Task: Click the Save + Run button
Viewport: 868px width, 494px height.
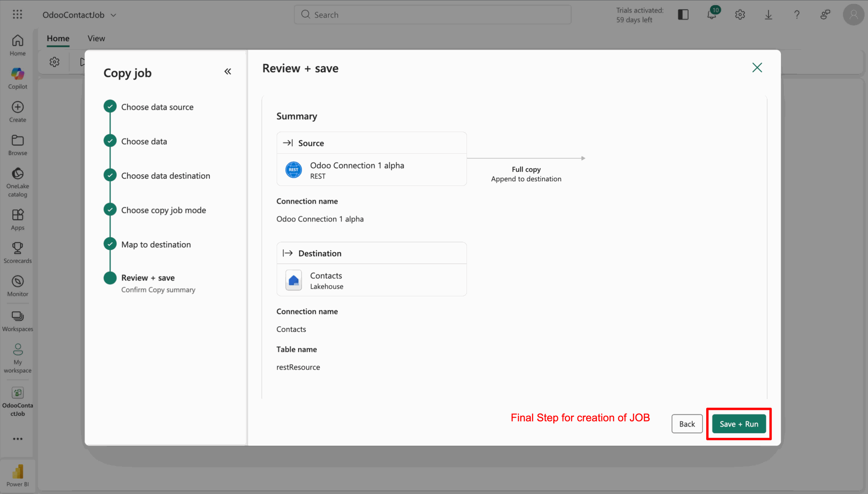Action: coord(739,424)
